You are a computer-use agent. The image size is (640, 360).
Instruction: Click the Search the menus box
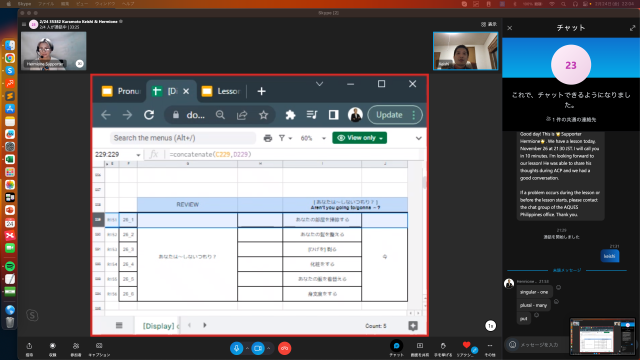(182, 138)
